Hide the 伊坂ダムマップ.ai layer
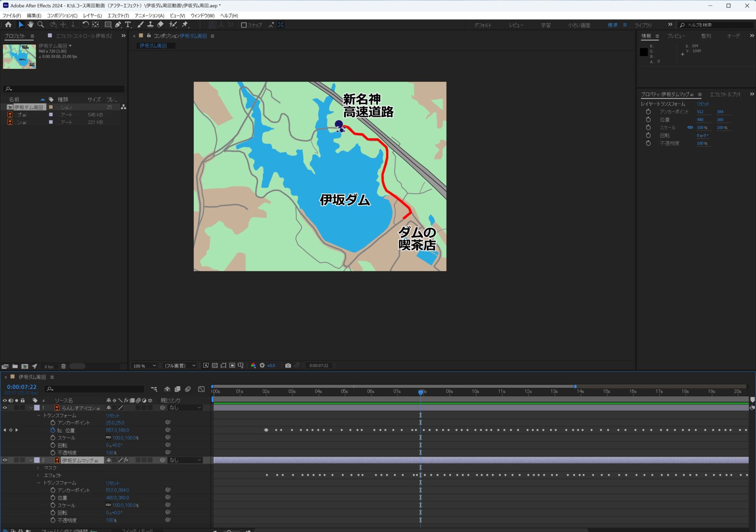Viewport: 756px width, 532px height. 5,460
